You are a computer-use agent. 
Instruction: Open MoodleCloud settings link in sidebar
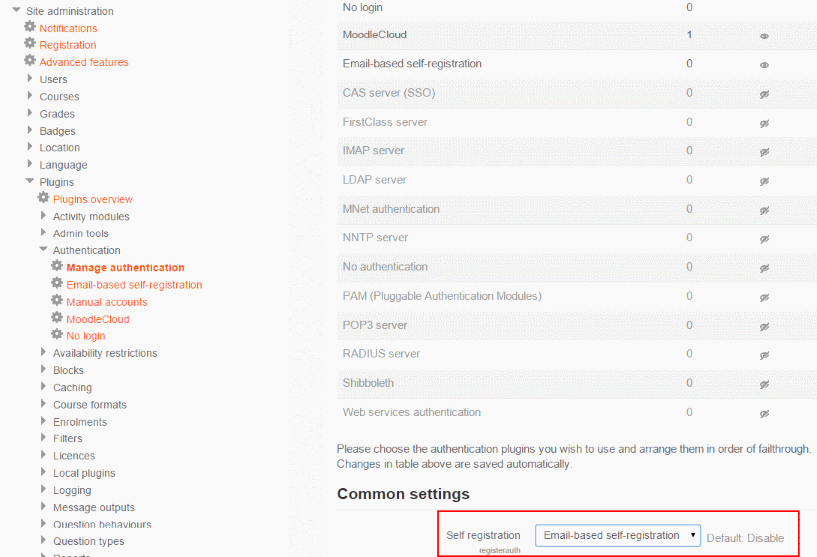[98, 319]
